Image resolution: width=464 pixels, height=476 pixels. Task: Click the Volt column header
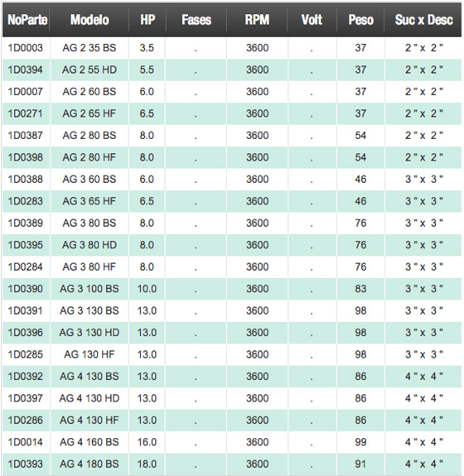coord(312,20)
